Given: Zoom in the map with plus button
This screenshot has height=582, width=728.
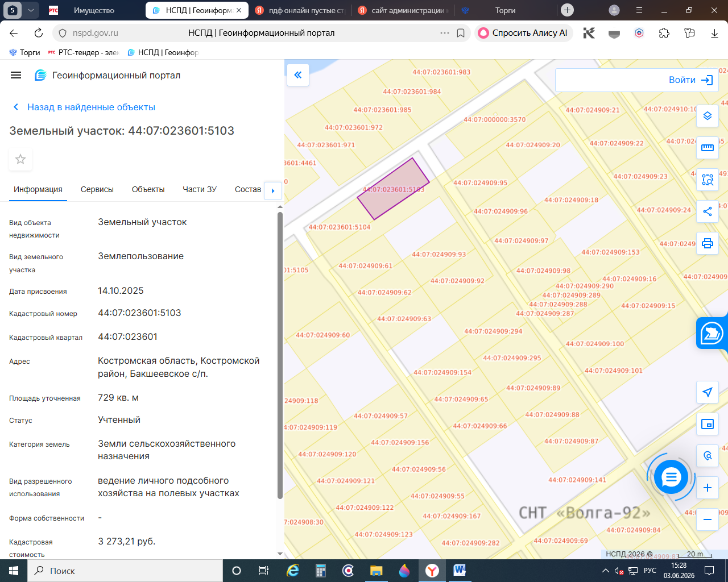Looking at the screenshot, I should coord(708,488).
